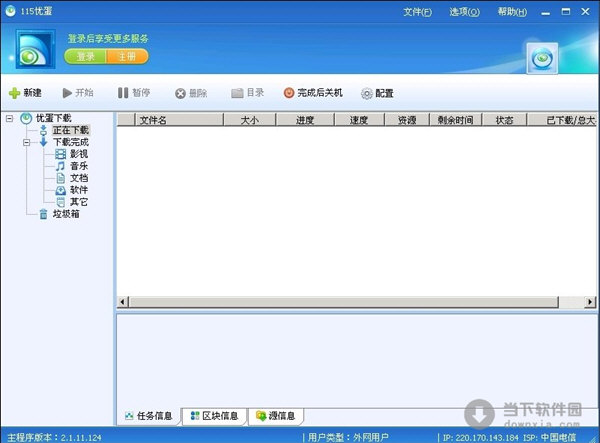Switch to the 区块信息 tab

(x=214, y=416)
